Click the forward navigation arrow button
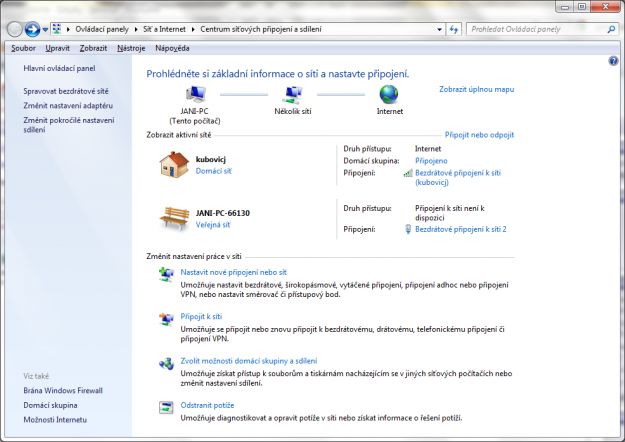The height and width of the screenshot is (442, 625). (32, 29)
